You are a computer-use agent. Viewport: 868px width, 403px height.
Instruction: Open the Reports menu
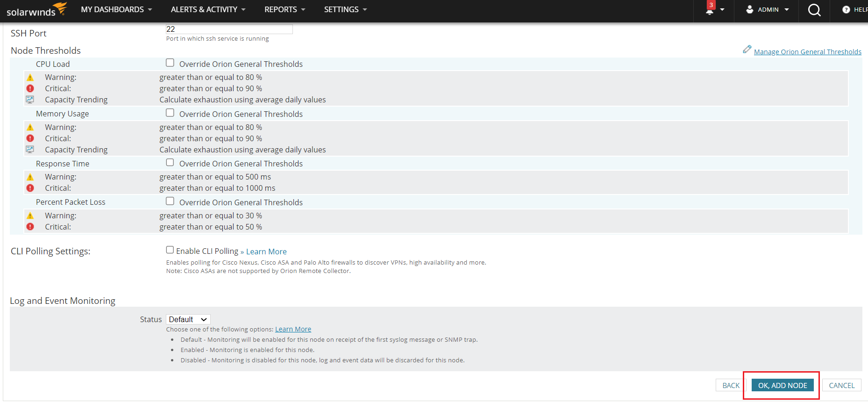coord(285,9)
